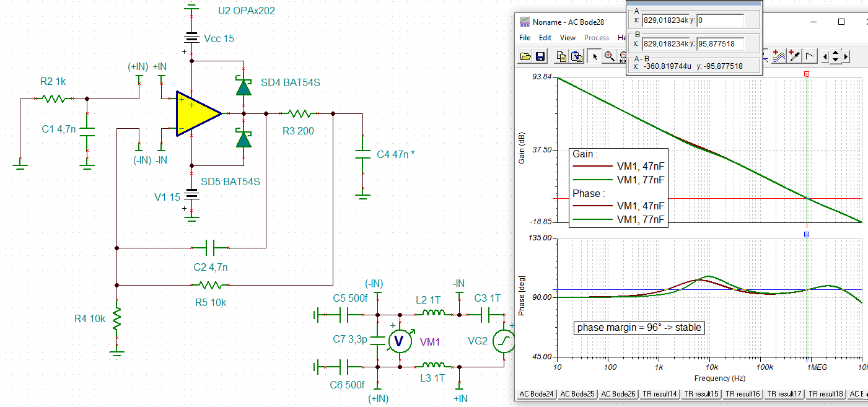Click the up/down arrows stepper in toolbar
868x407 pixels.
(835, 56)
